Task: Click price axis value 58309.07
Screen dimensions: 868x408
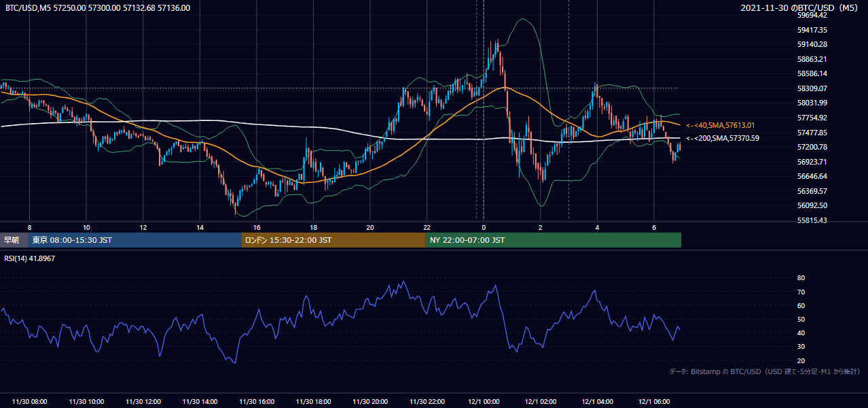Action: point(812,88)
